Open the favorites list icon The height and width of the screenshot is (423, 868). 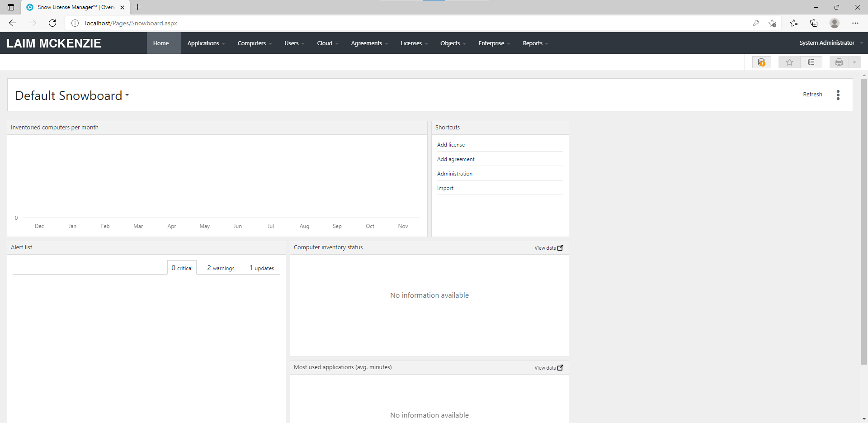coord(811,62)
